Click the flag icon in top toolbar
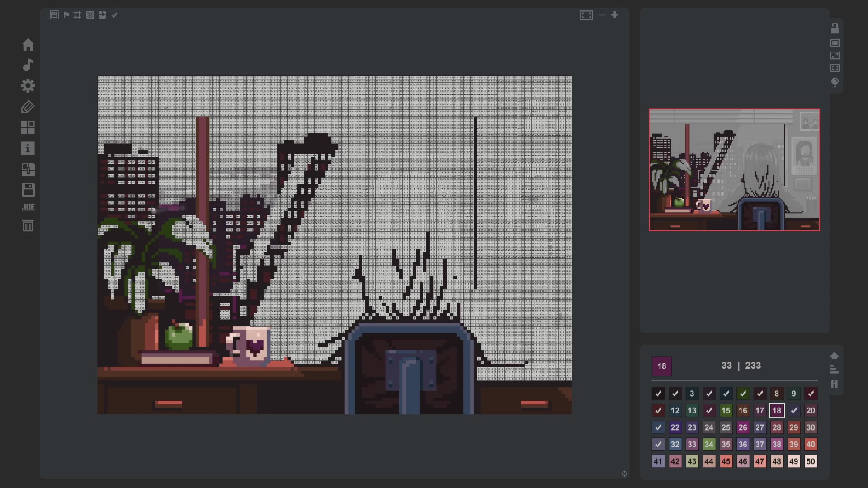868x488 pixels. click(66, 15)
